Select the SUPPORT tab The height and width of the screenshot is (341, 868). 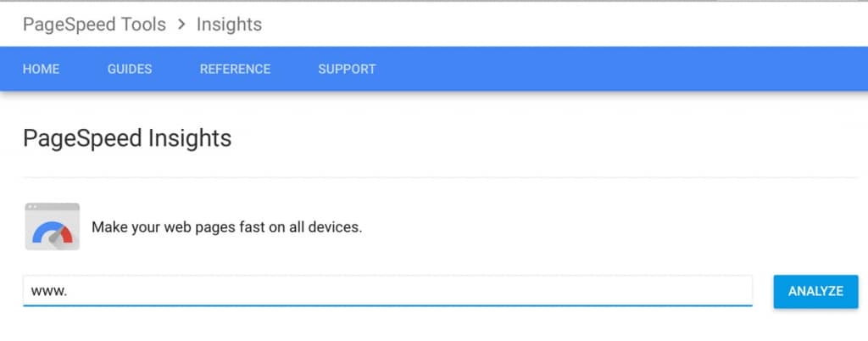347,70
